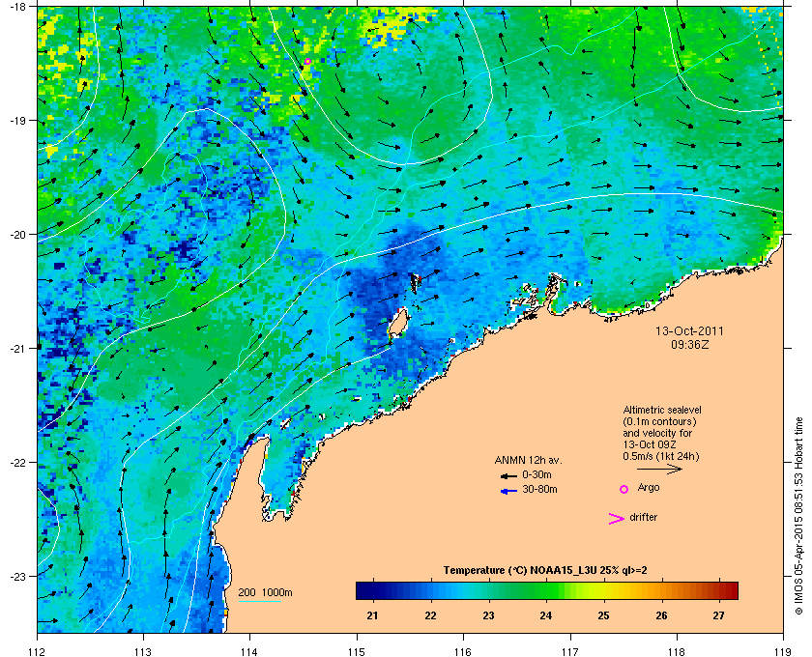Viewport: 812px width, 657px height.
Task: Click longitude axis label 118
Action: (677, 651)
